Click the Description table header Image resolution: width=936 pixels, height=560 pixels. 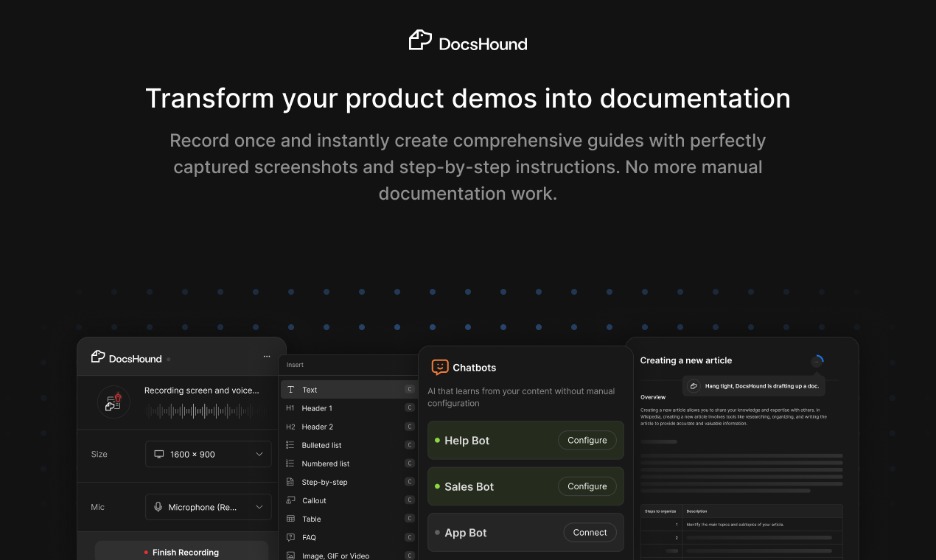coord(696,511)
